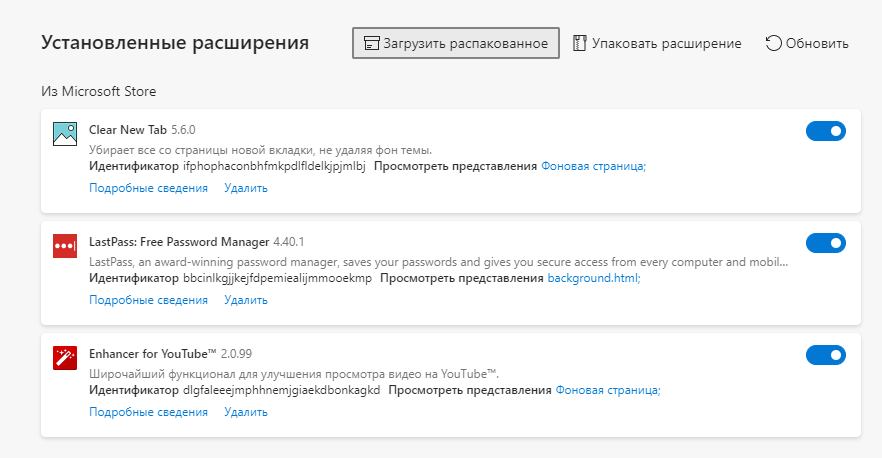Turn off the LastPass extension toggle

point(826,243)
